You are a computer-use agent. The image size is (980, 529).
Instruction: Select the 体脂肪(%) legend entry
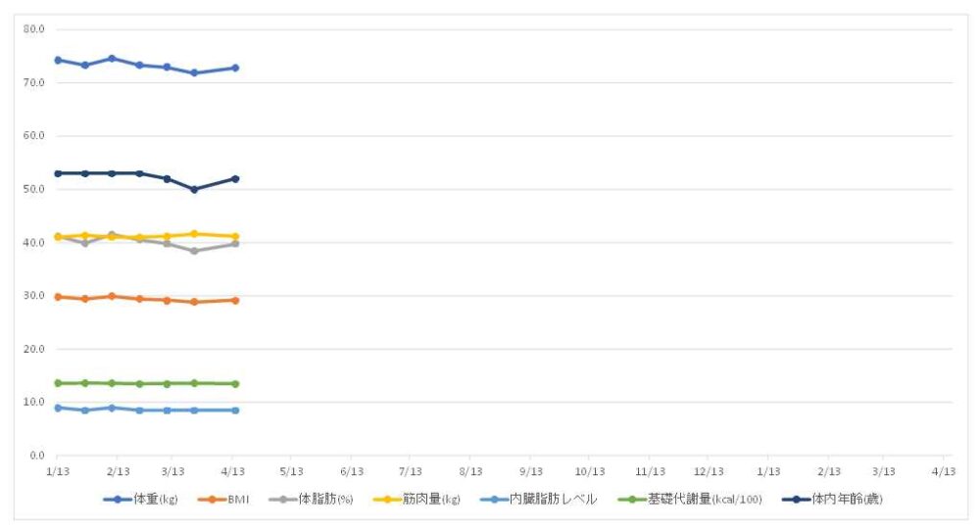coord(312,499)
